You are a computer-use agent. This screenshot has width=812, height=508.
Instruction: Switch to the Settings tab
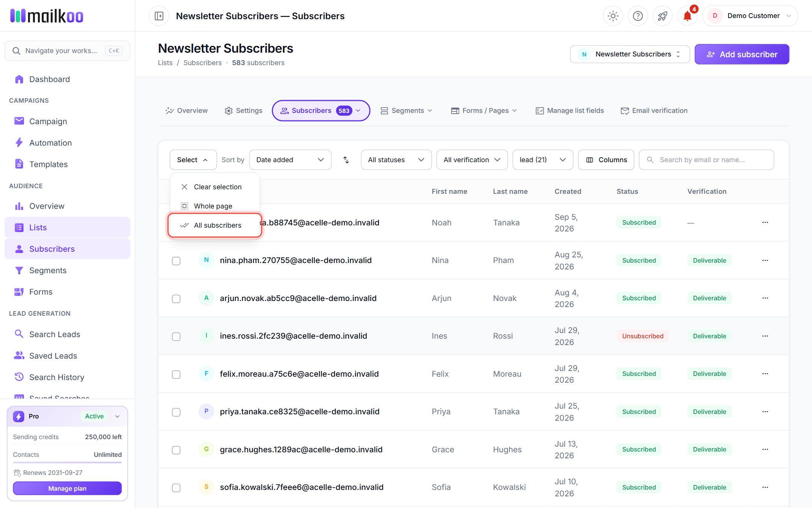[244, 111]
